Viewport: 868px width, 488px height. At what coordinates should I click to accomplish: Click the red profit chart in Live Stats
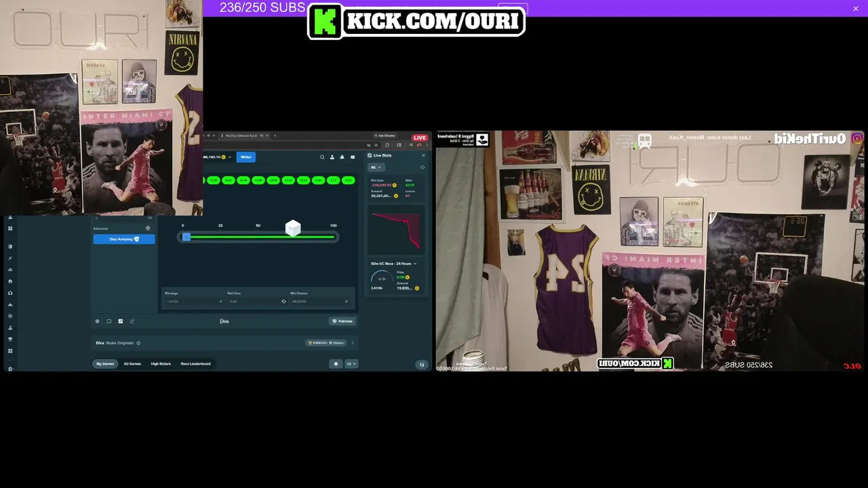point(395,231)
